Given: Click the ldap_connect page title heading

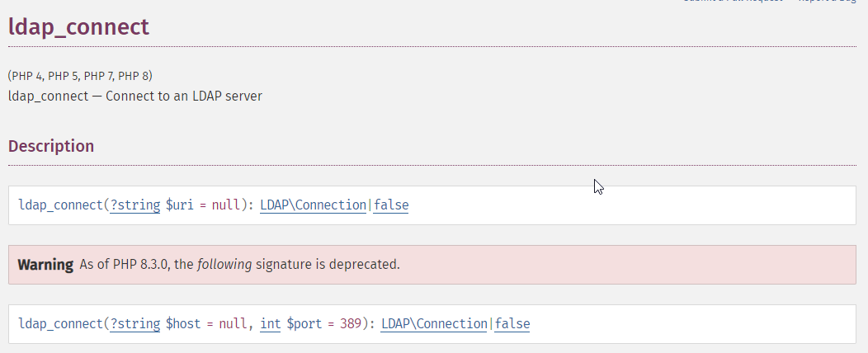Looking at the screenshot, I should click(x=78, y=26).
